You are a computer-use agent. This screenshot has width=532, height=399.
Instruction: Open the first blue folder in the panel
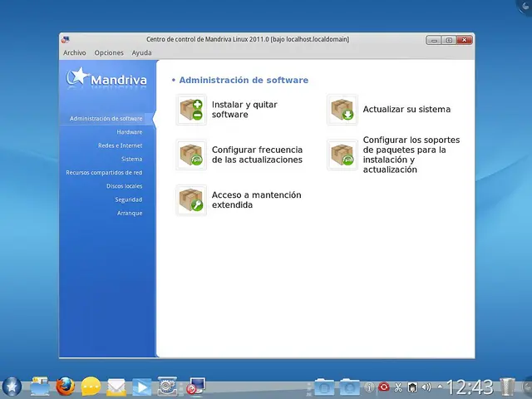[x=324, y=387]
